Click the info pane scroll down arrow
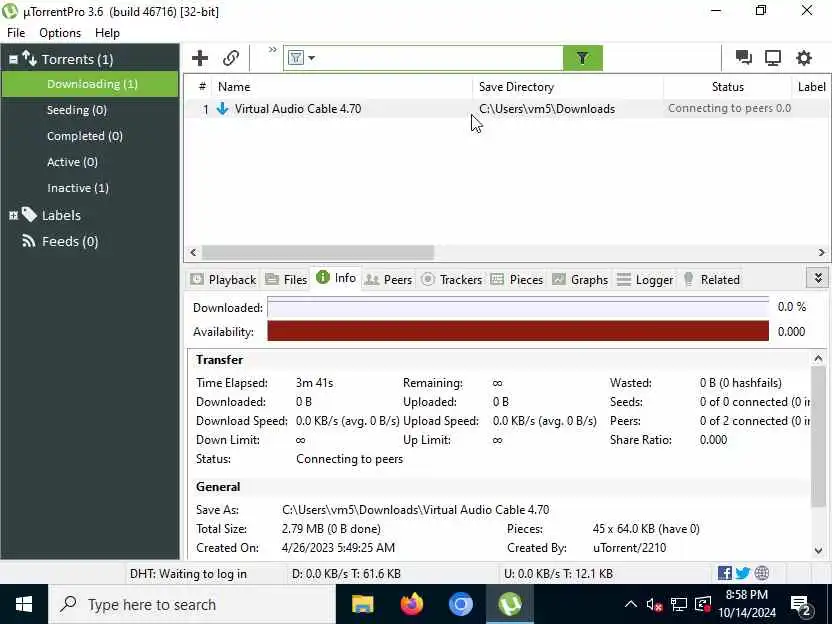This screenshot has height=624, width=832. pos(818,551)
